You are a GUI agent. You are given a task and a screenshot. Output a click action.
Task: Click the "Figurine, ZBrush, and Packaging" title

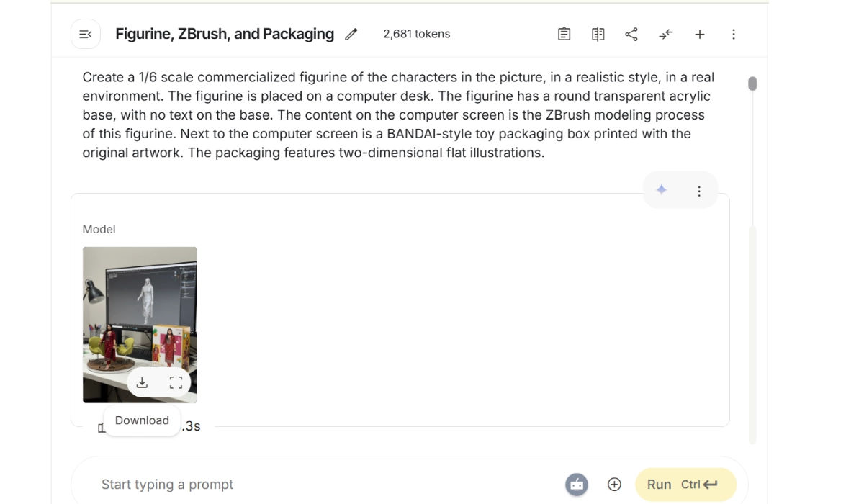(225, 35)
